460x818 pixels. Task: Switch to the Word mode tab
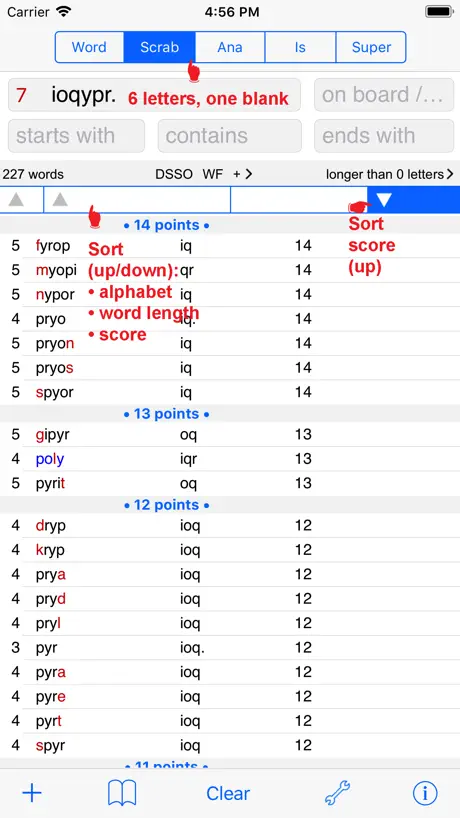click(89, 47)
